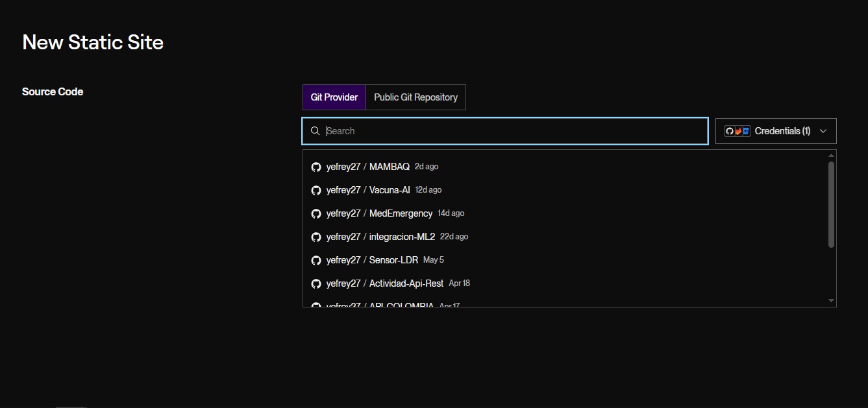Click the GitHub icon beside MedEmergency
This screenshot has width=868, height=408.
316,213
